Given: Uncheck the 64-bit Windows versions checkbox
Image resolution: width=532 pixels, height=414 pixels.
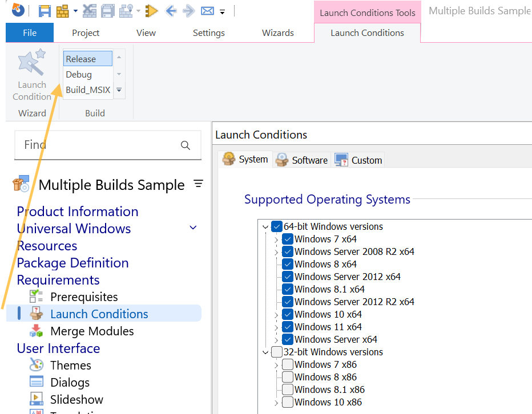Looking at the screenshot, I should click(276, 226).
